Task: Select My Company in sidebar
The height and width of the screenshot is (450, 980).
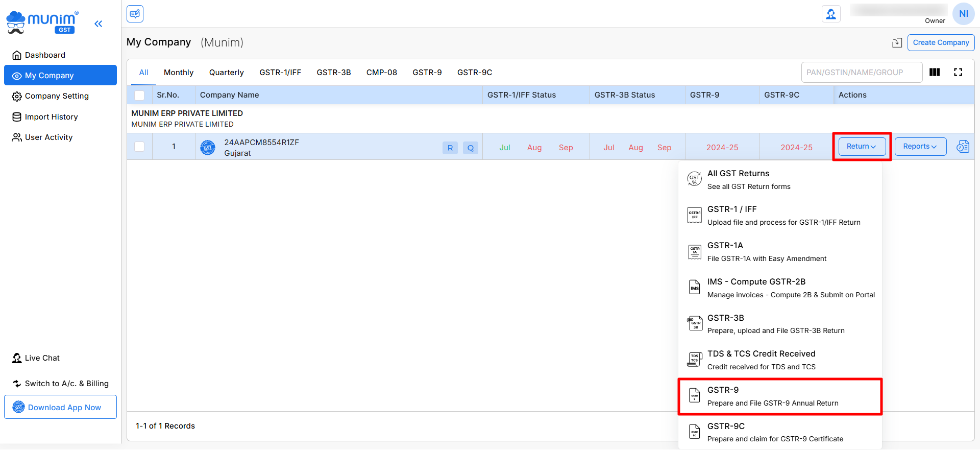Action: tap(60, 76)
